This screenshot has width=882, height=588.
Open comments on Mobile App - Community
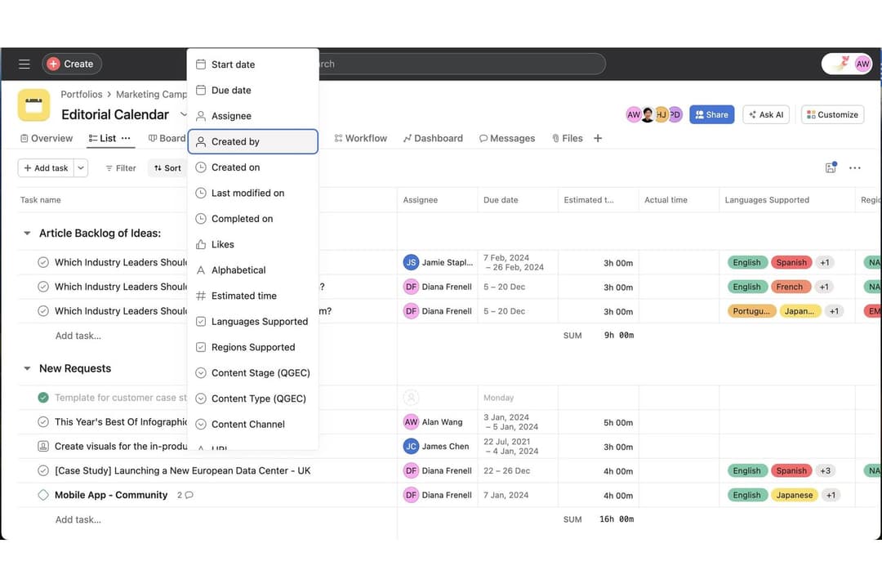coord(185,495)
